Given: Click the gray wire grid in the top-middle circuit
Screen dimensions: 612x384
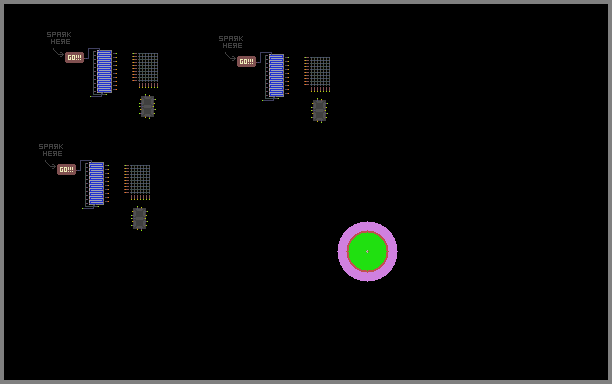Looking at the screenshot, I should point(320,71).
